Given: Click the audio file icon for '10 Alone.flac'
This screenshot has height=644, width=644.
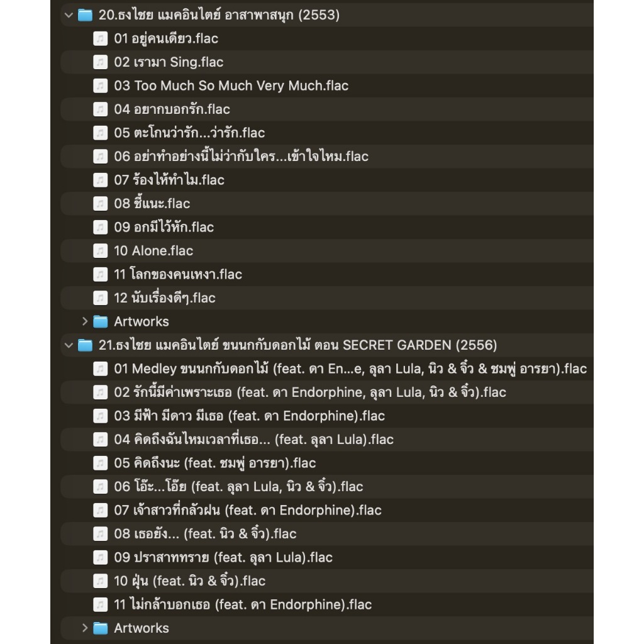Looking at the screenshot, I should click(x=100, y=251).
